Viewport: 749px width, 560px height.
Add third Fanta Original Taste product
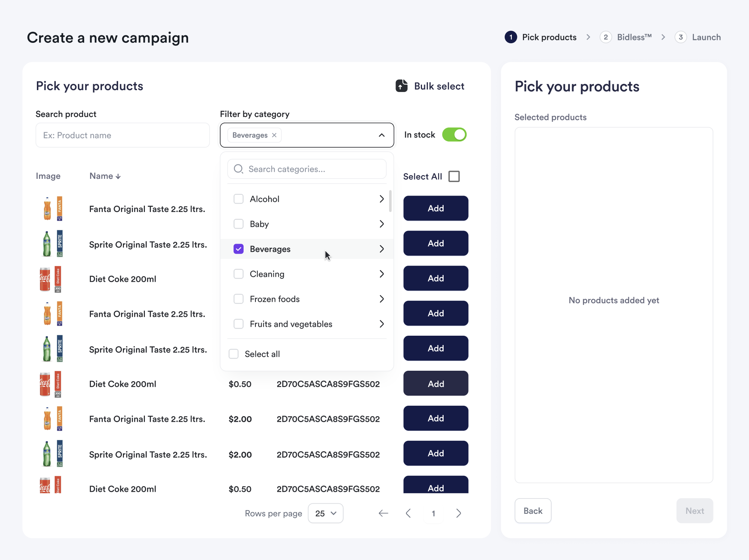tap(436, 418)
